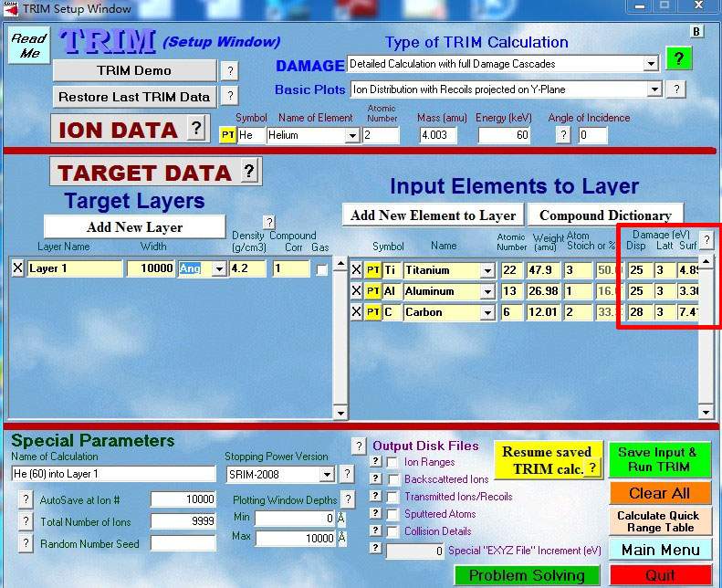
Task: Click the red Quit button
Action: click(x=661, y=575)
